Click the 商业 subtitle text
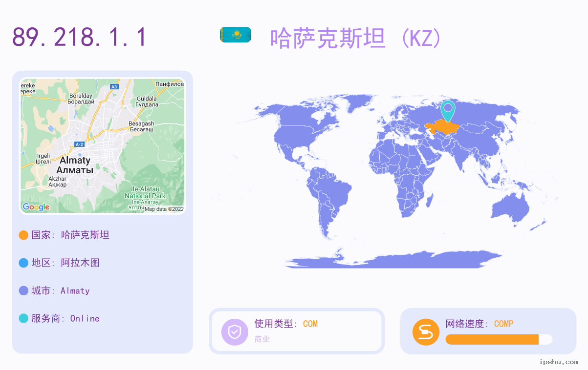The width and height of the screenshot is (588, 370). click(x=262, y=339)
